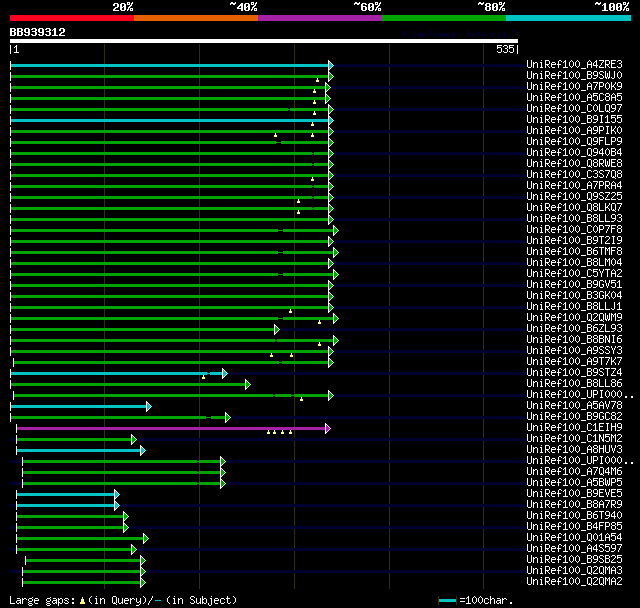Click the Large gaps legend text

[123, 600]
